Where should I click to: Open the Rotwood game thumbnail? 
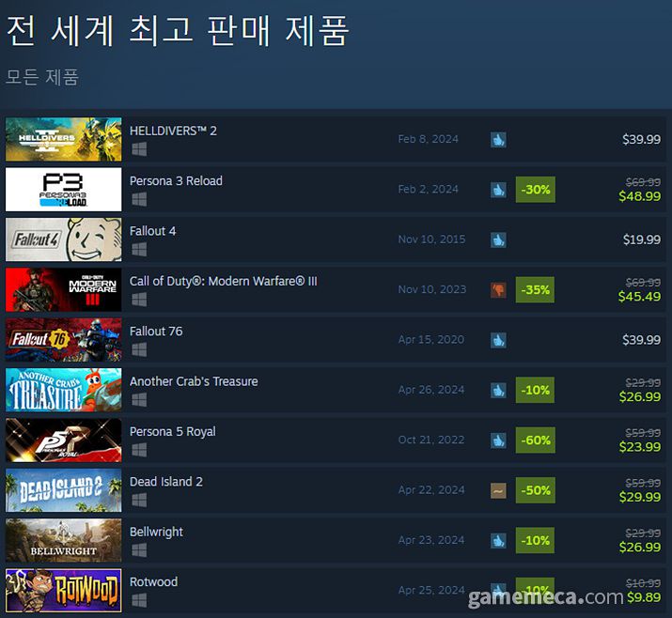pos(63,590)
